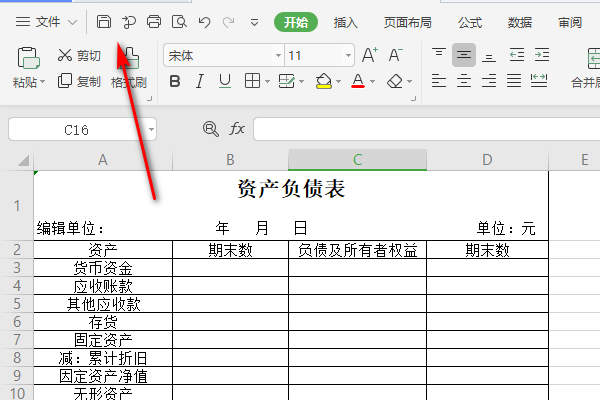Open the Name Box dropdown arrow
The image size is (600, 400).
151,129
